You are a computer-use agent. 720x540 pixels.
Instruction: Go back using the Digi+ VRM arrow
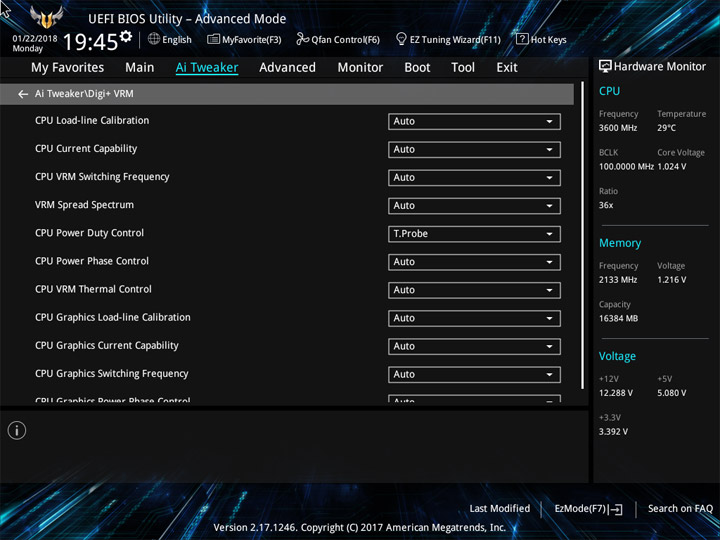(x=23, y=94)
